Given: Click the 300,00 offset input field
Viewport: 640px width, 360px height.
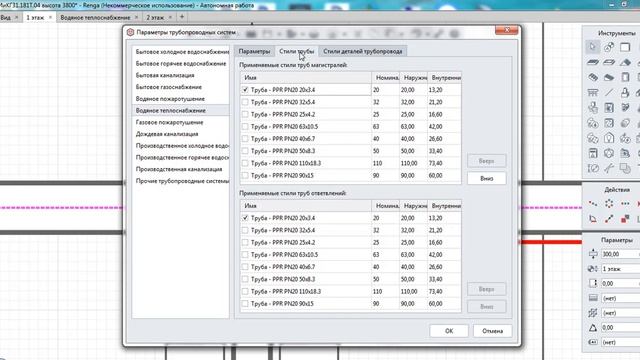Looking at the screenshot, I should (620, 254).
